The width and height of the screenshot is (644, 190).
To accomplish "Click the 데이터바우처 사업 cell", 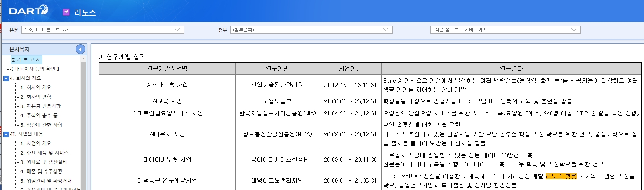I will pos(167,159).
